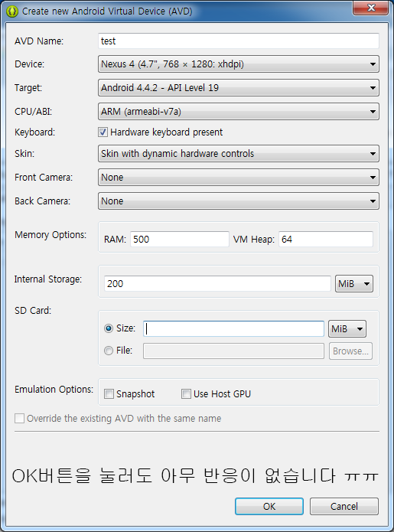Open the Target dropdown for Android 4.4.2
The height and width of the screenshot is (532, 394).
pyautogui.click(x=239, y=88)
